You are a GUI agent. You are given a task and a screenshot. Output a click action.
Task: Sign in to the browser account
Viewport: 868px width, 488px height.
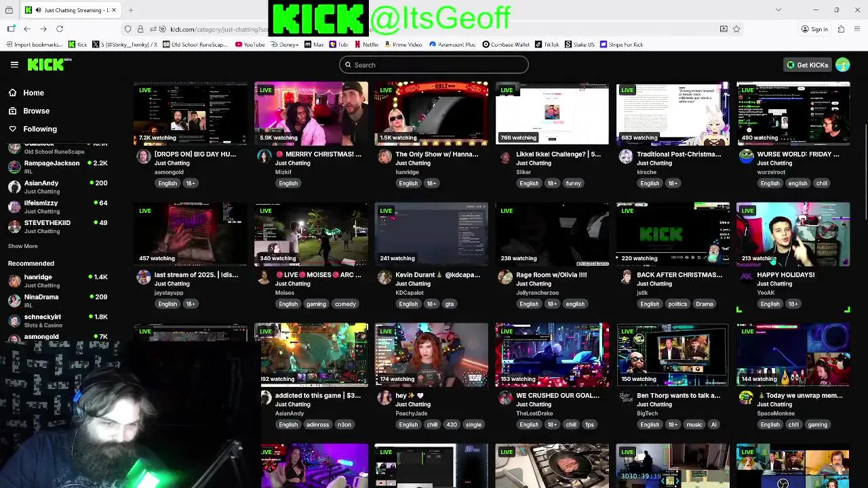pos(814,29)
